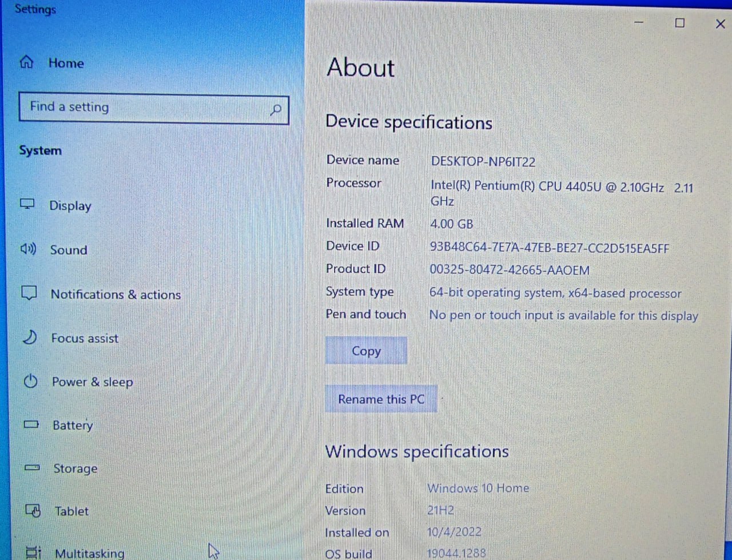This screenshot has width=732, height=560.
Task: Click the System section heading
Action: [x=40, y=150]
